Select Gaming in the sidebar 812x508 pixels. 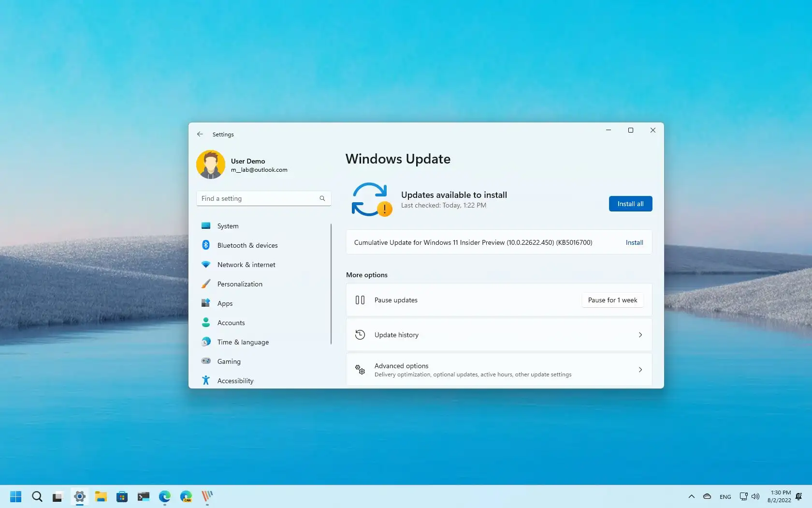click(x=263, y=361)
